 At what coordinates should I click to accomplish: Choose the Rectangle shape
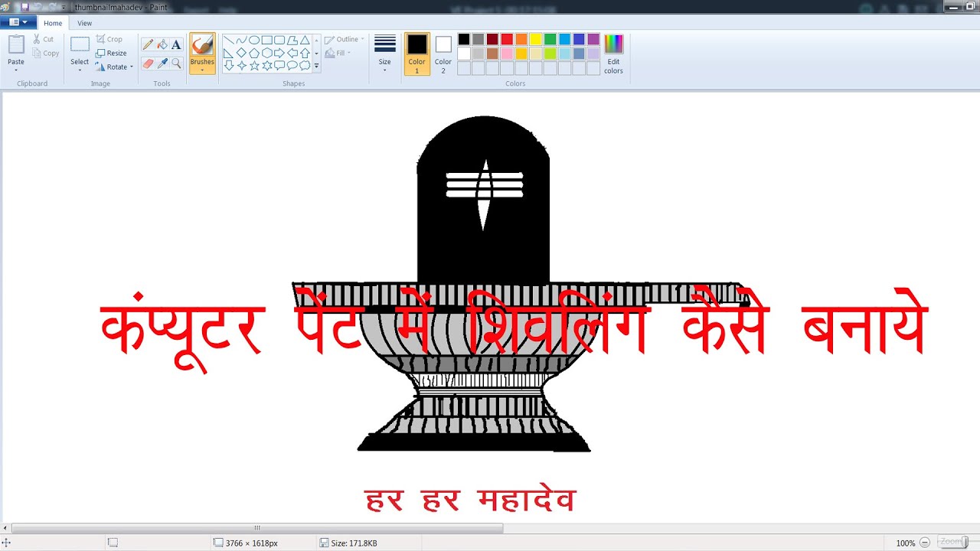(266, 41)
